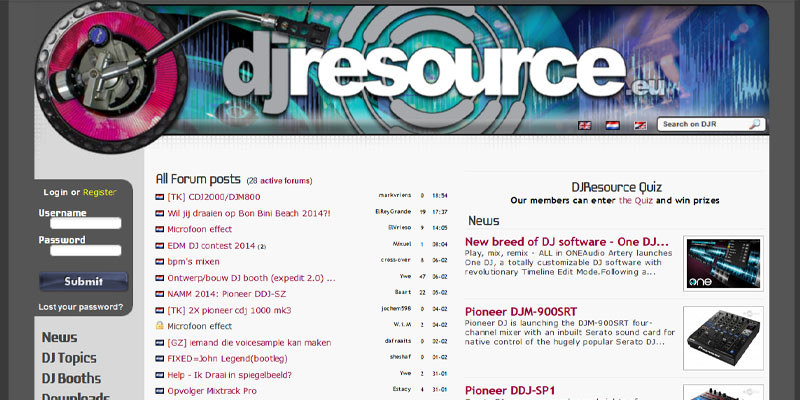Screen dimensions: 800x400
Task: Click the reply count (2) after EDM DJ contest
Action: (x=262, y=247)
